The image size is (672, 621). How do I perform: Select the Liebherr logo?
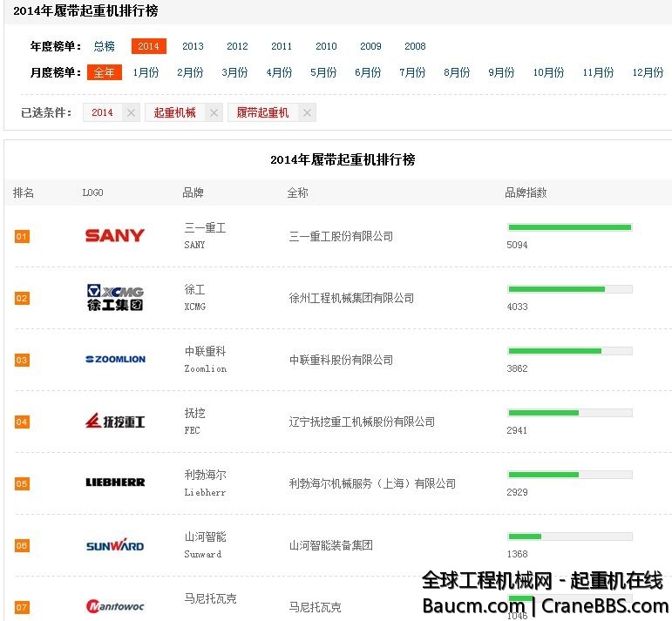pyautogui.click(x=115, y=483)
